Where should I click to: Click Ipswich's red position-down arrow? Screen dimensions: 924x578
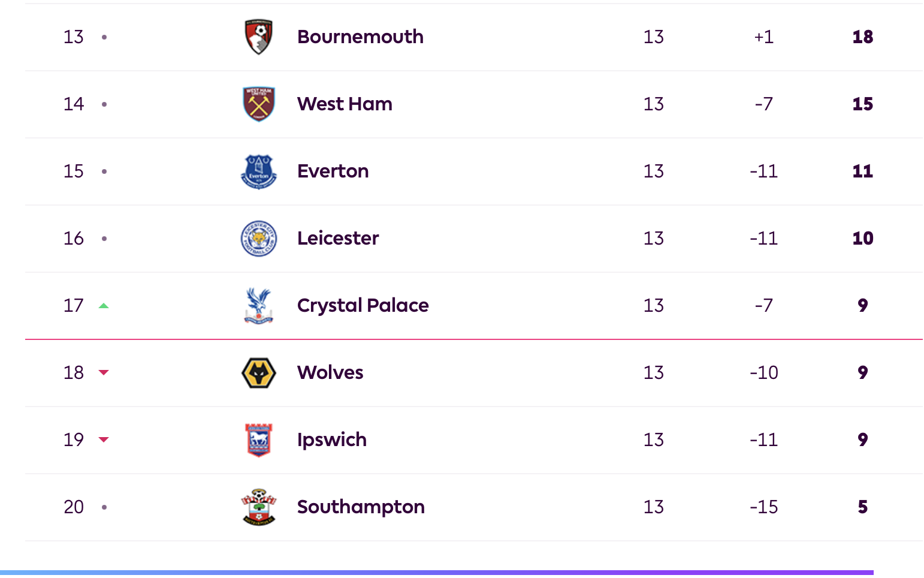click(104, 440)
